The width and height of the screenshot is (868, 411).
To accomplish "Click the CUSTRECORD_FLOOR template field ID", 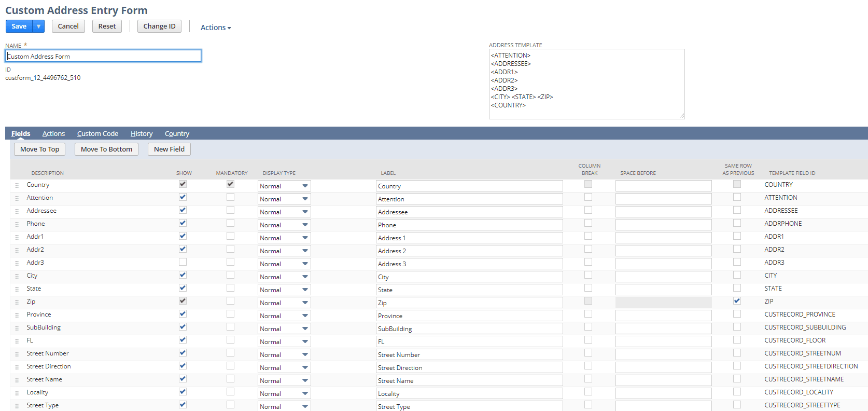I will [x=795, y=340].
